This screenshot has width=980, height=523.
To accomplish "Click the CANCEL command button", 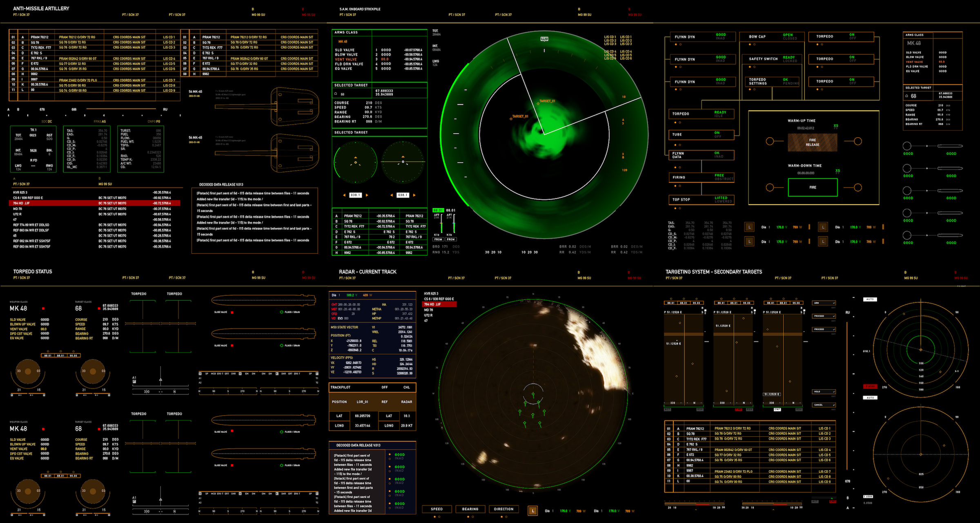I will coord(824,405).
